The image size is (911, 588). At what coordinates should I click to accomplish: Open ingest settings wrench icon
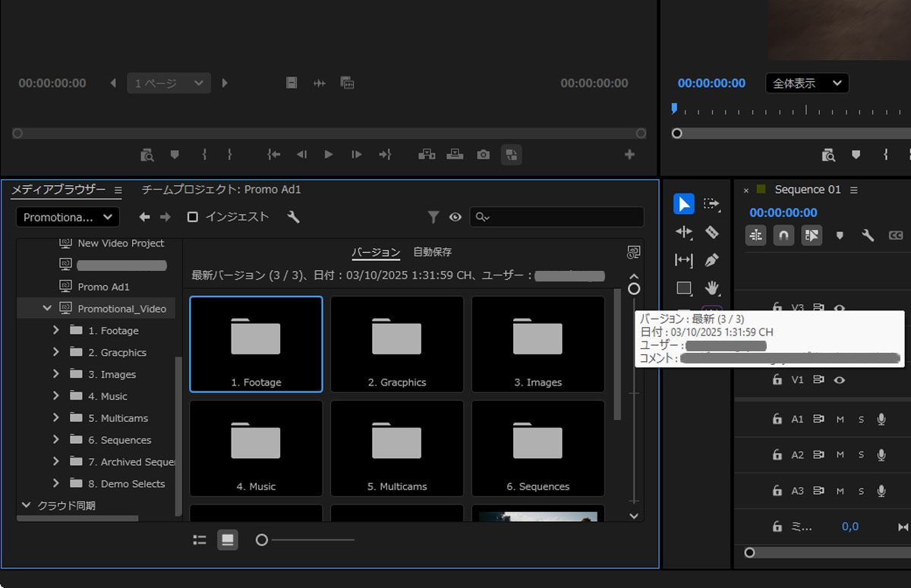(294, 217)
